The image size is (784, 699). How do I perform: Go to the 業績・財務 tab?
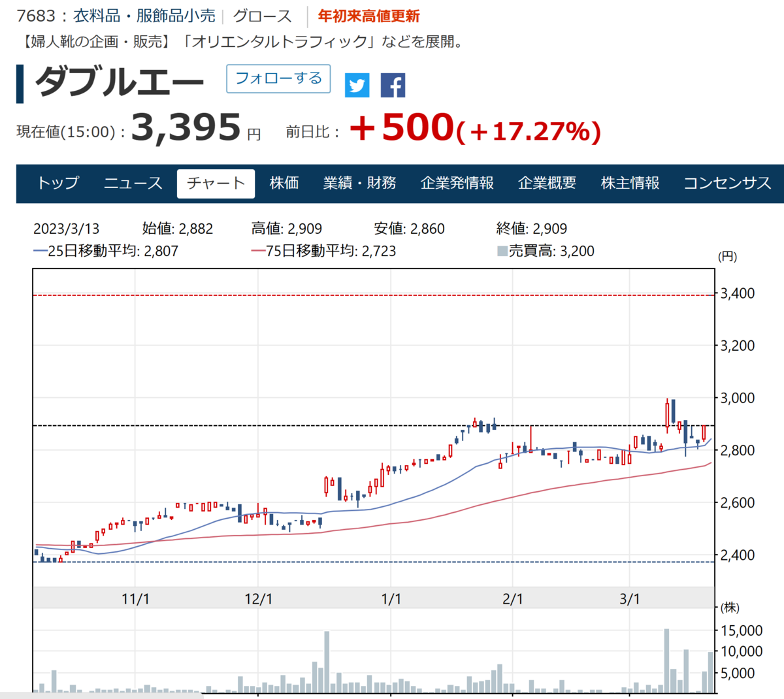coord(359,183)
